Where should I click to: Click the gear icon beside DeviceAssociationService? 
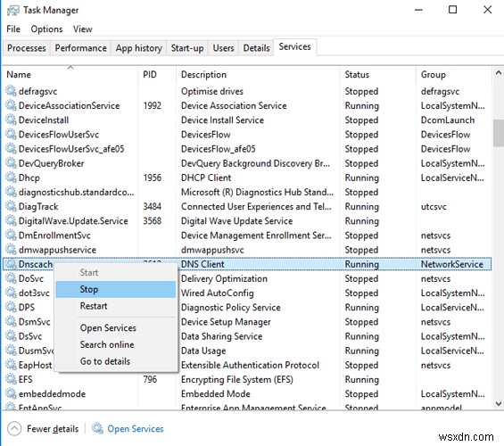(x=11, y=105)
